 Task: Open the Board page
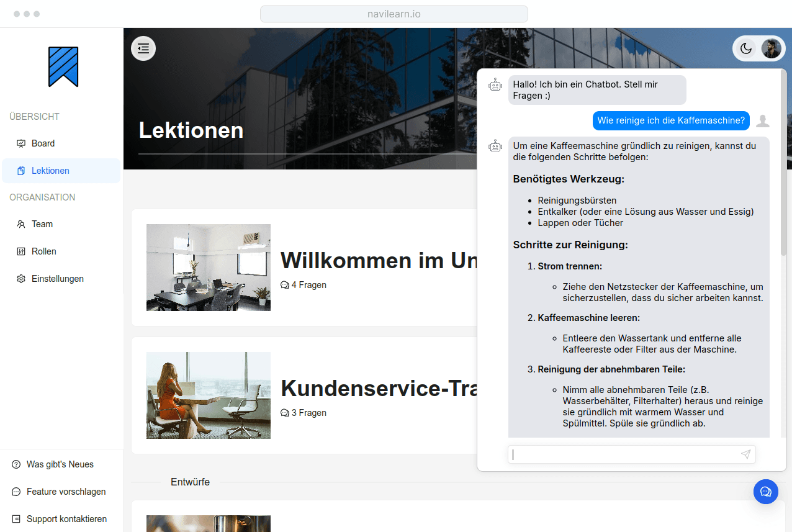(43, 143)
